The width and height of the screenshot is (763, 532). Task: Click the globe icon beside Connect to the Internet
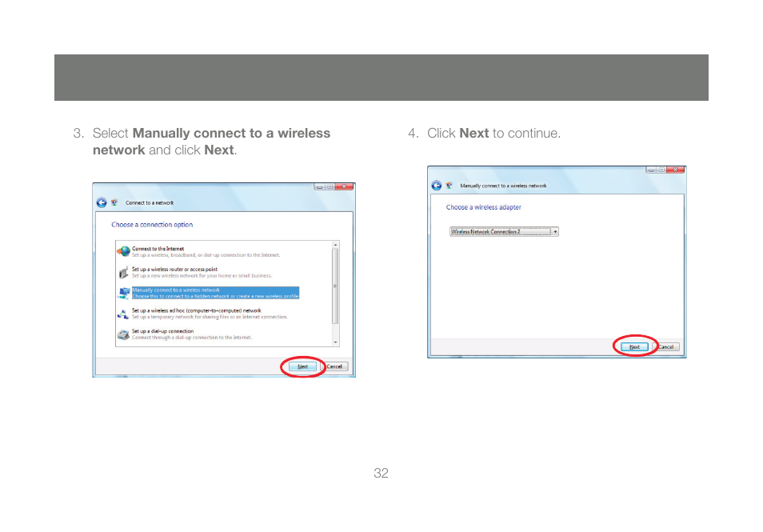click(124, 251)
